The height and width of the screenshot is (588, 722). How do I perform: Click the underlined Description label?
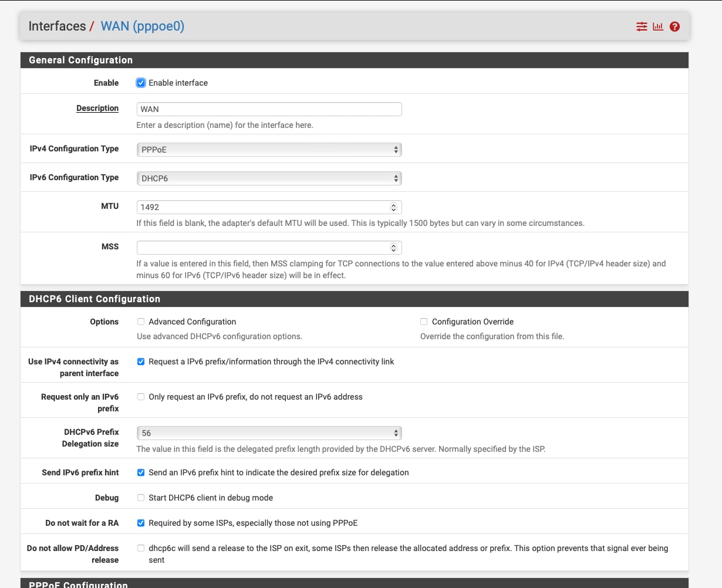click(x=97, y=108)
